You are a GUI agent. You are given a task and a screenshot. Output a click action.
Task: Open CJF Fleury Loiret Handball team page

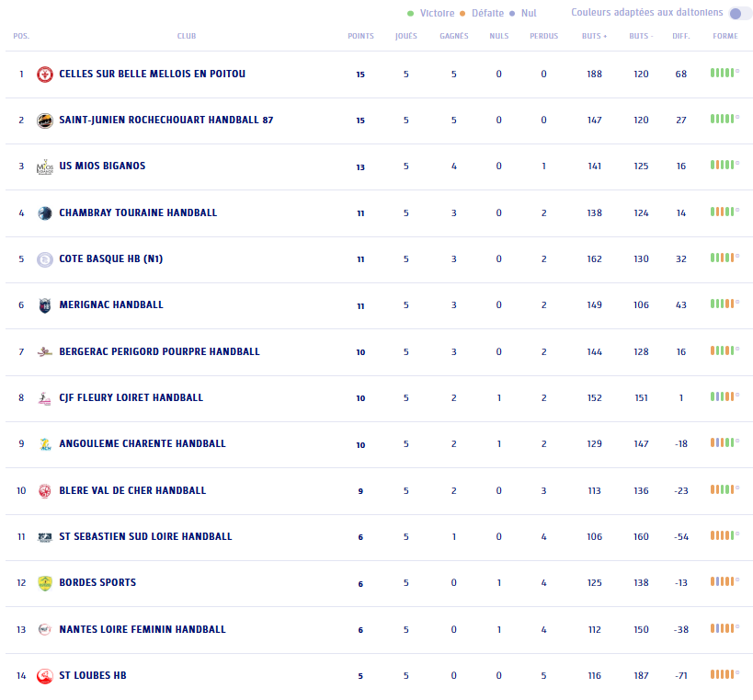[131, 398]
